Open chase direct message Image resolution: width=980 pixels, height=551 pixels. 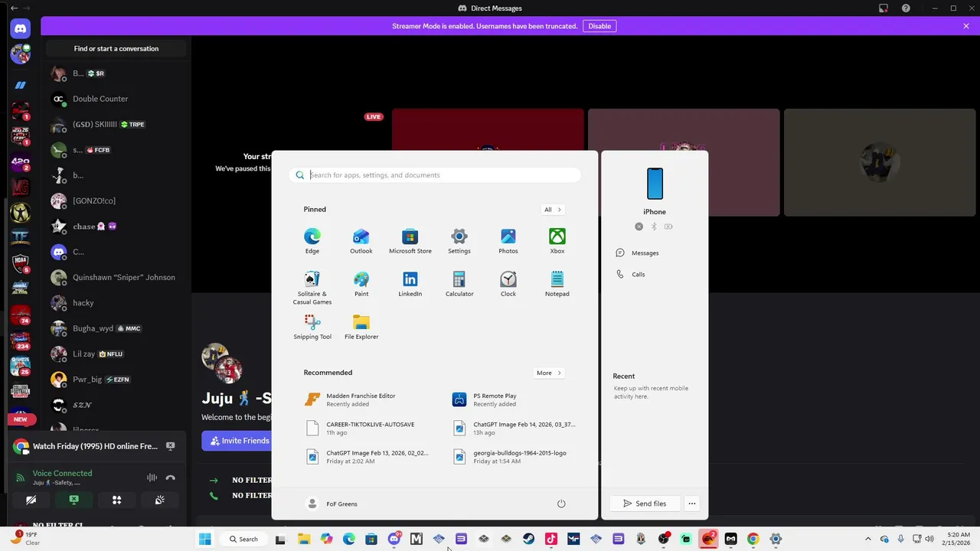(116, 227)
